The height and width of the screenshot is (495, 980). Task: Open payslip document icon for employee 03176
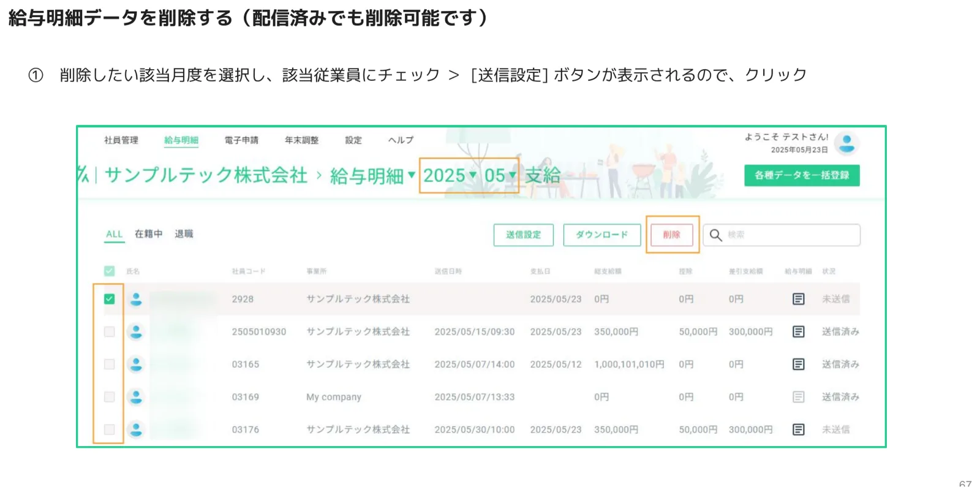pyautogui.click(x=798, y=429)
